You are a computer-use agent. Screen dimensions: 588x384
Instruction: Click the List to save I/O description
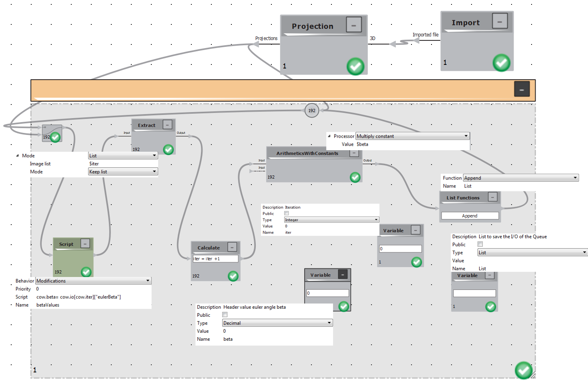(x=513, y=237)
